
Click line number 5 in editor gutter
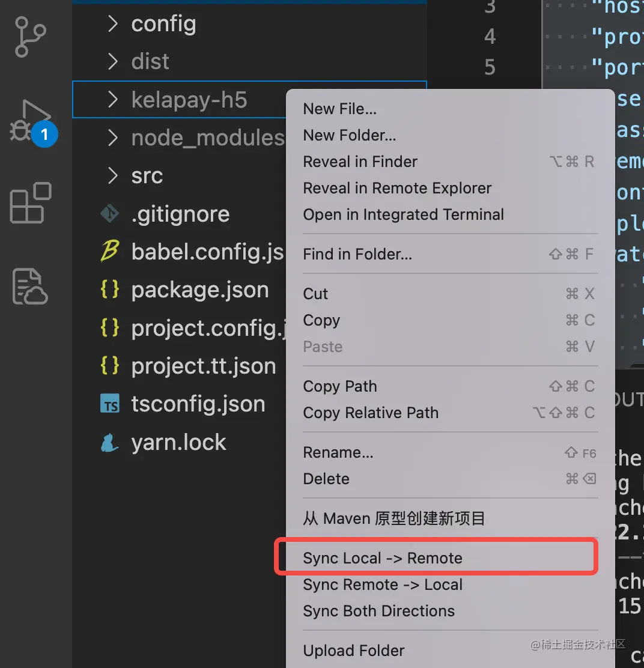click(x=490, y=67)
